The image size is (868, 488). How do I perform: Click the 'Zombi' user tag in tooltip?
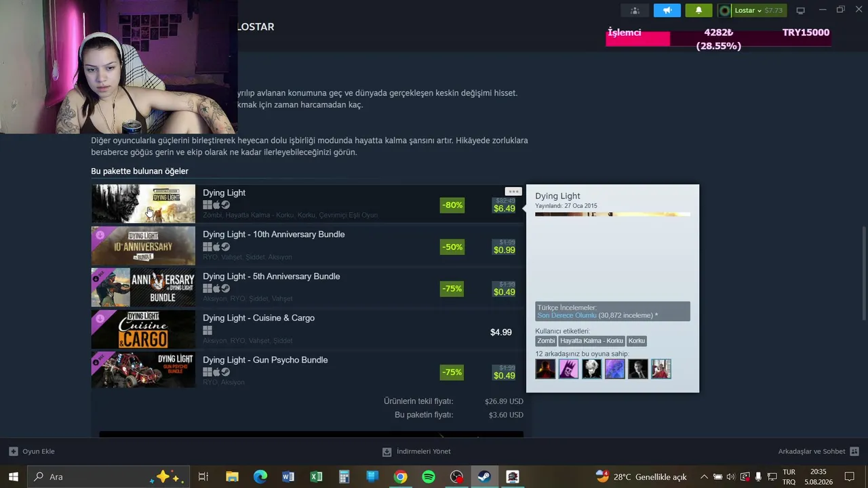546,341
